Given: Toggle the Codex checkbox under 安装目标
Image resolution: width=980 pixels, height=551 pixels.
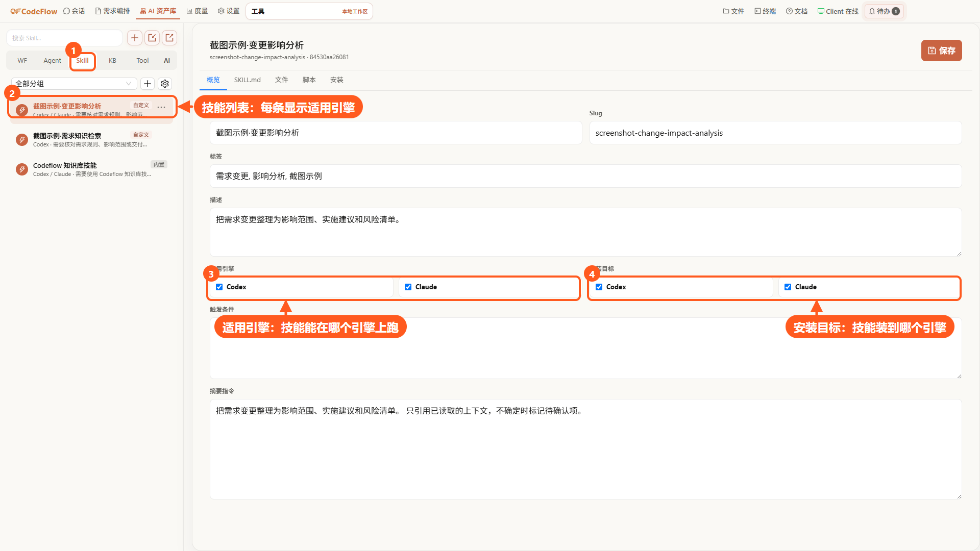Looking at the screenshot, I should (x=599, y=287).
